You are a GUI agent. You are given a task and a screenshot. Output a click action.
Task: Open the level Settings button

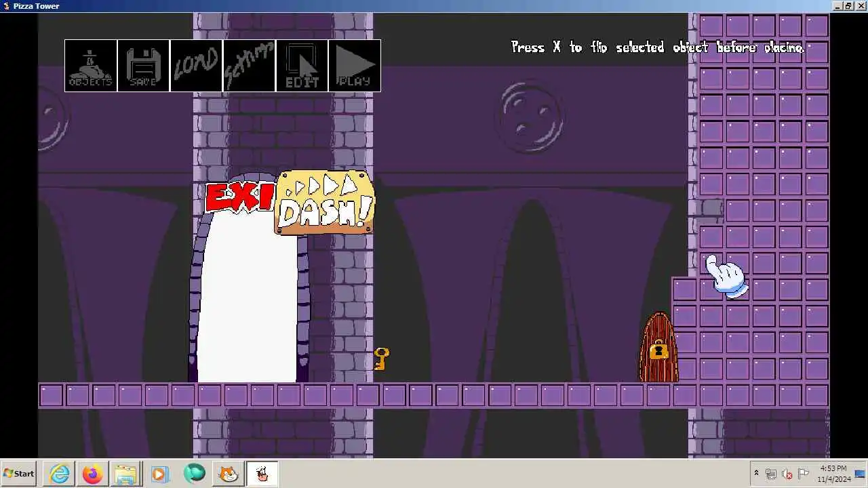pos(249,66)
